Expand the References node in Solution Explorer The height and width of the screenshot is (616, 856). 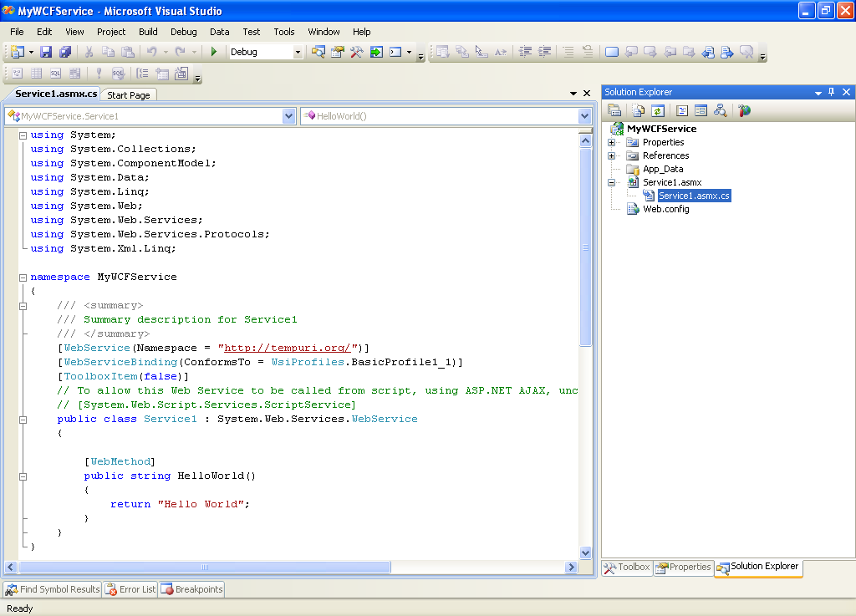click(612, 155)
